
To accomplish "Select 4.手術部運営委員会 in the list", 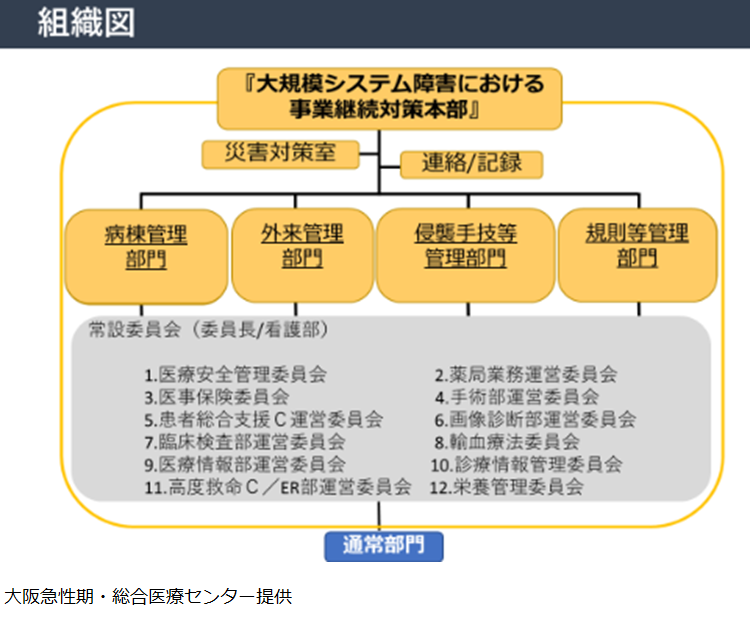I will pos(516,397).
